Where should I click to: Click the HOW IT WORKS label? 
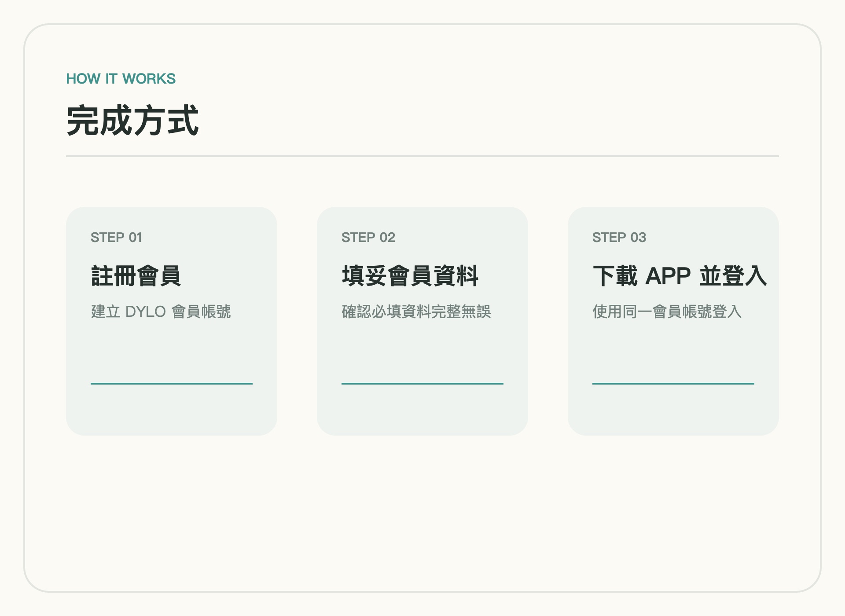[121, 79]
